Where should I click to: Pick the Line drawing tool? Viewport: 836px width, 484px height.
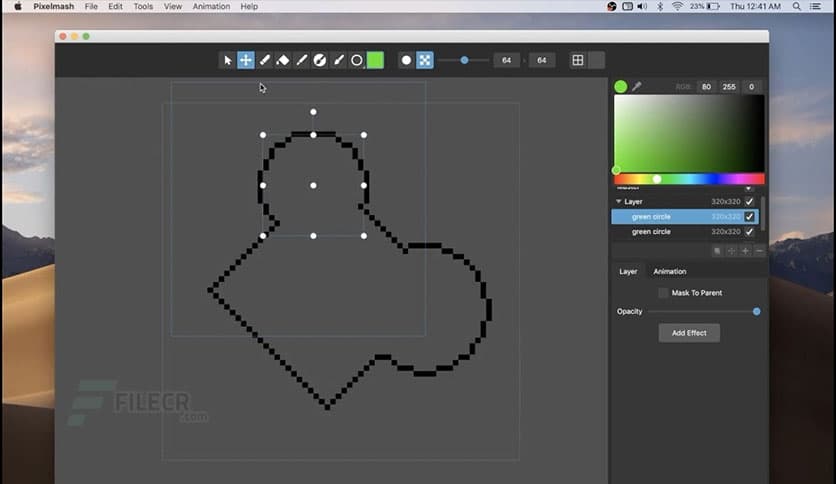(301, 60)
